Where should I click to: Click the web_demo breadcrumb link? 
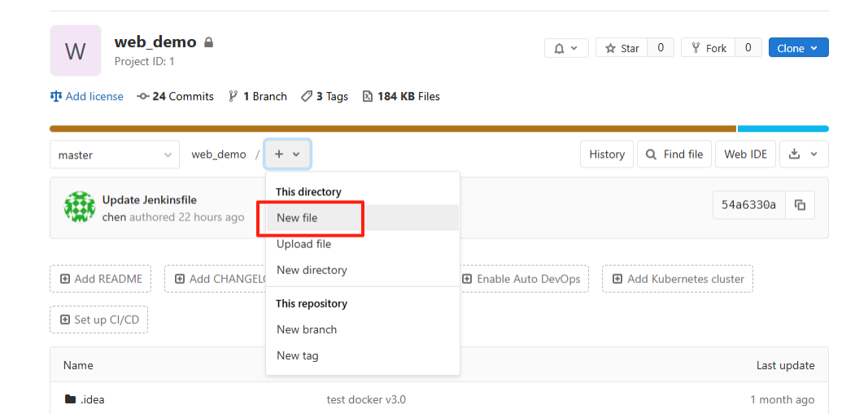pos(219,155)
